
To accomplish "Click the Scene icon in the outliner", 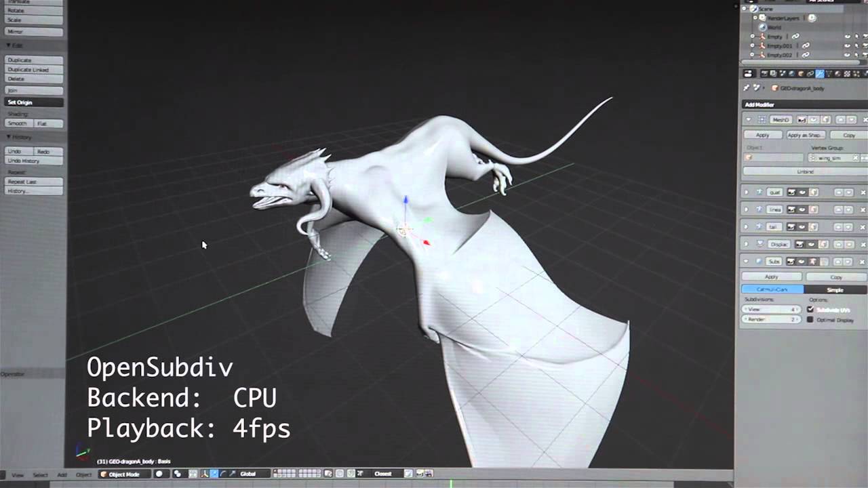I will click(x=753, y=8).
